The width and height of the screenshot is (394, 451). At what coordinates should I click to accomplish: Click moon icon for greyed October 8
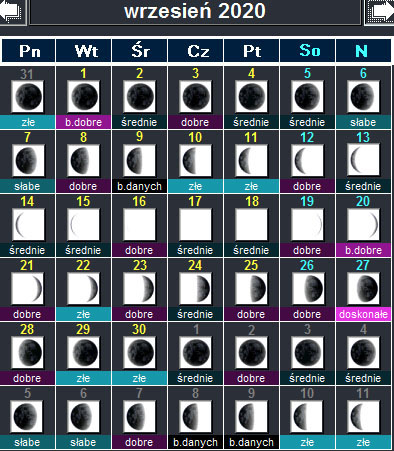pyautogui.click(x=195, y=417)
